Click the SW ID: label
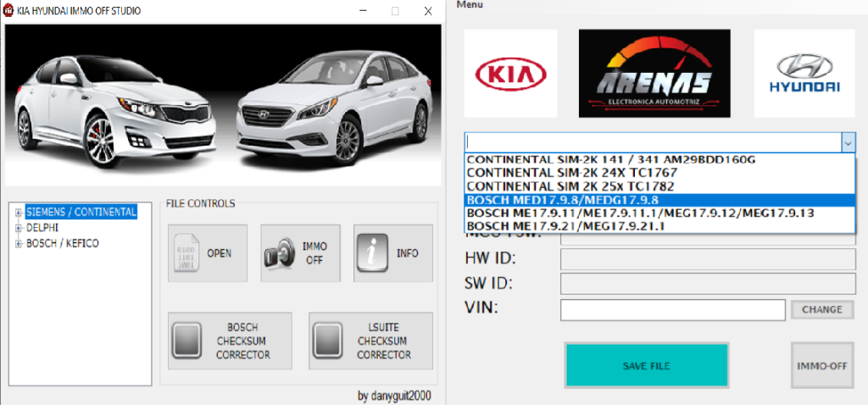This screenshot has width=868, height=405. click(489, 283)
